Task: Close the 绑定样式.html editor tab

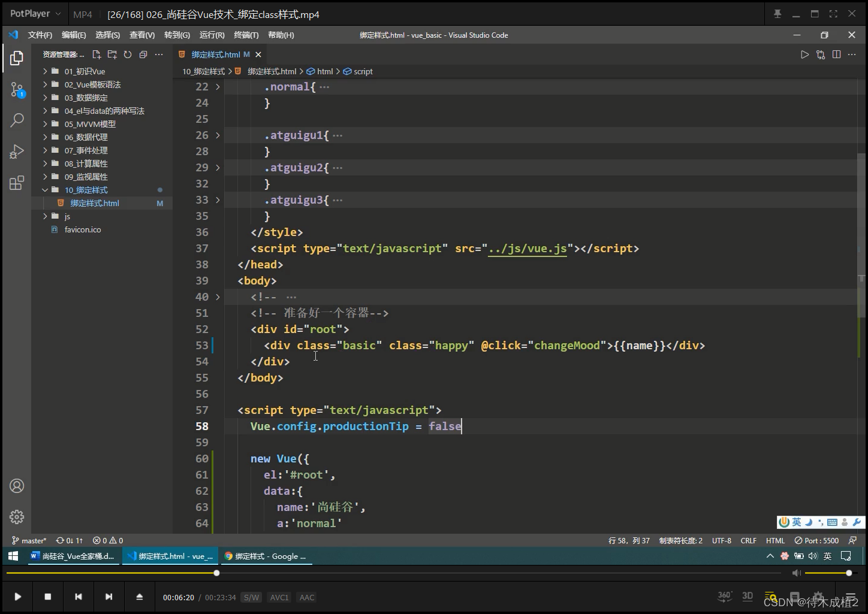Action: pyautogui.click(x=258, y=55)
